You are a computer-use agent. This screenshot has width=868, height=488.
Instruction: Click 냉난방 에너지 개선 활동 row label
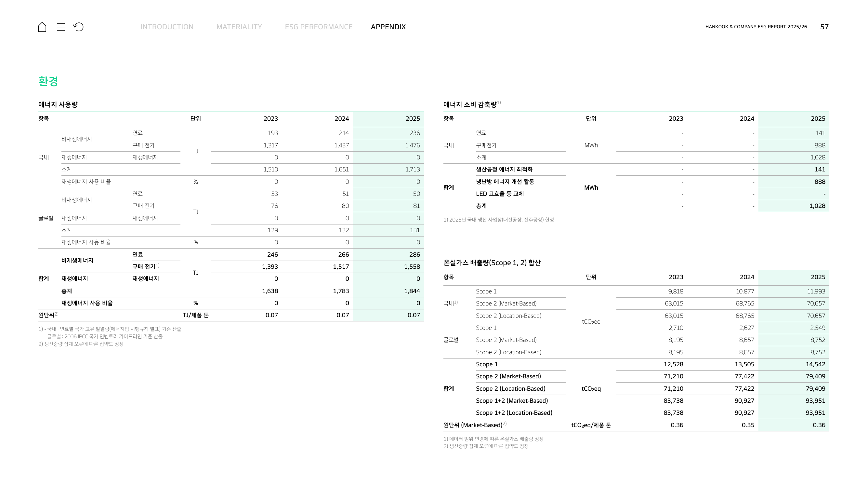(x=505, y=182)
